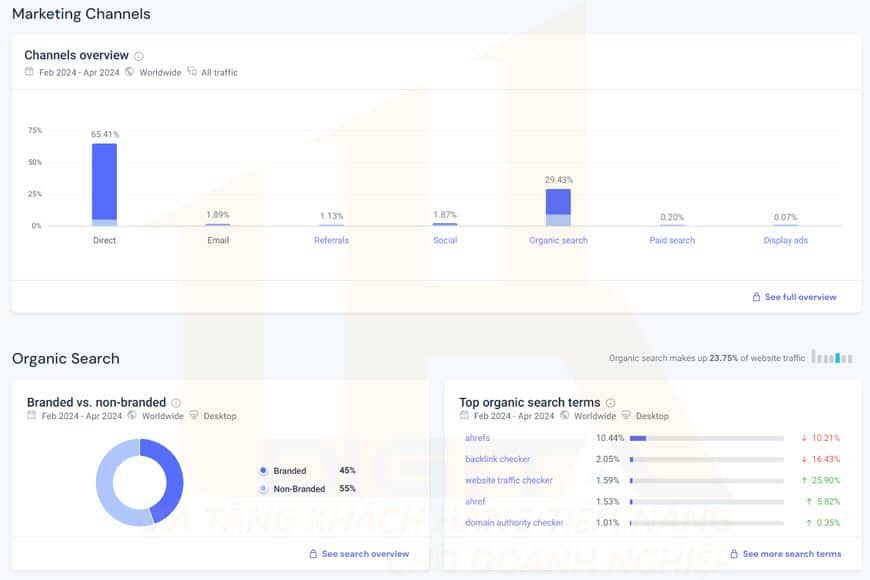Screen dimensions: 870x580
Task: Select the domain authority checker search term
Action: (x=514, y=522)
